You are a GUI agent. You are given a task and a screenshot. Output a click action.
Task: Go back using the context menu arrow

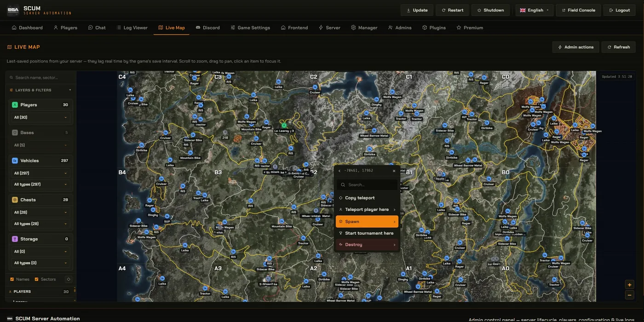click(339, 171)
